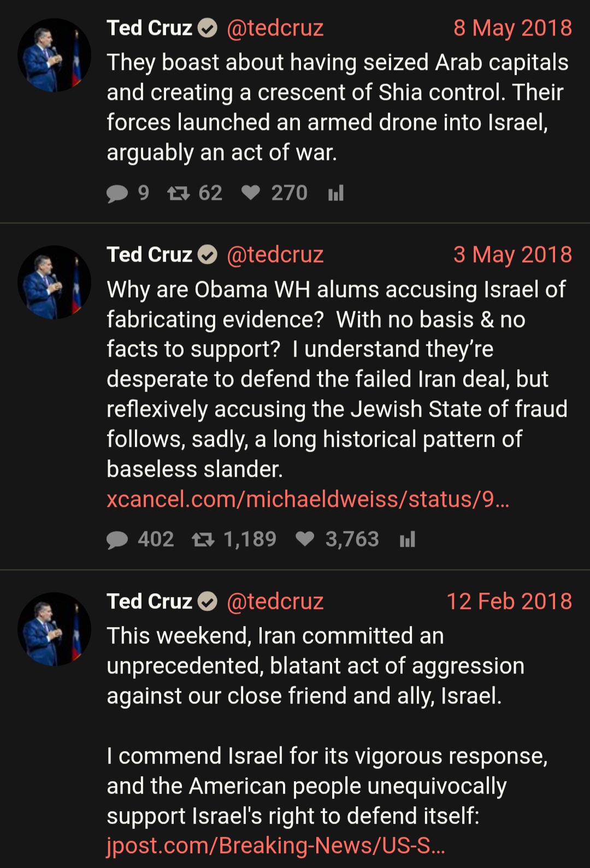
Task: View stats icon on 8 May tweet
Action: tap(336, 193)
